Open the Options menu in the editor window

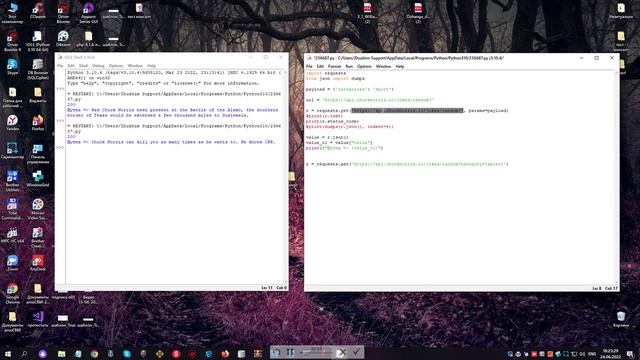364,66
